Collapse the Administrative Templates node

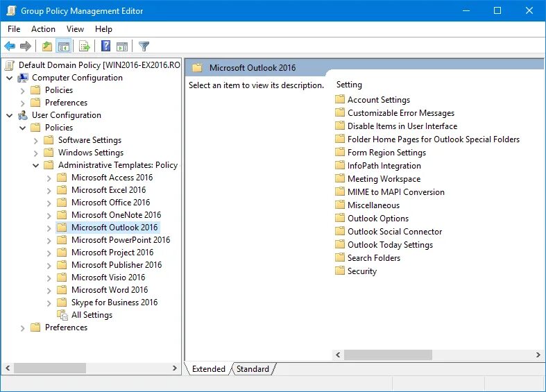(x=35, y=165)
